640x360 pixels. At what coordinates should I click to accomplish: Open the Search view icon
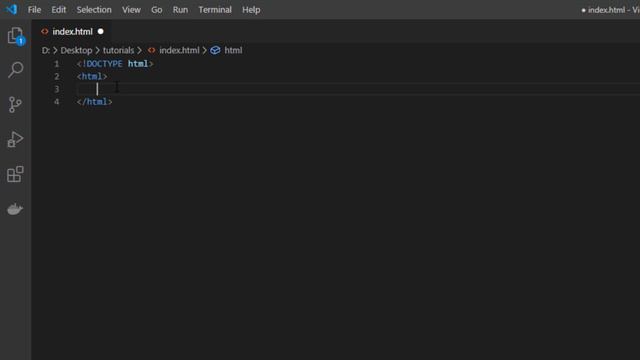point(16,70)
